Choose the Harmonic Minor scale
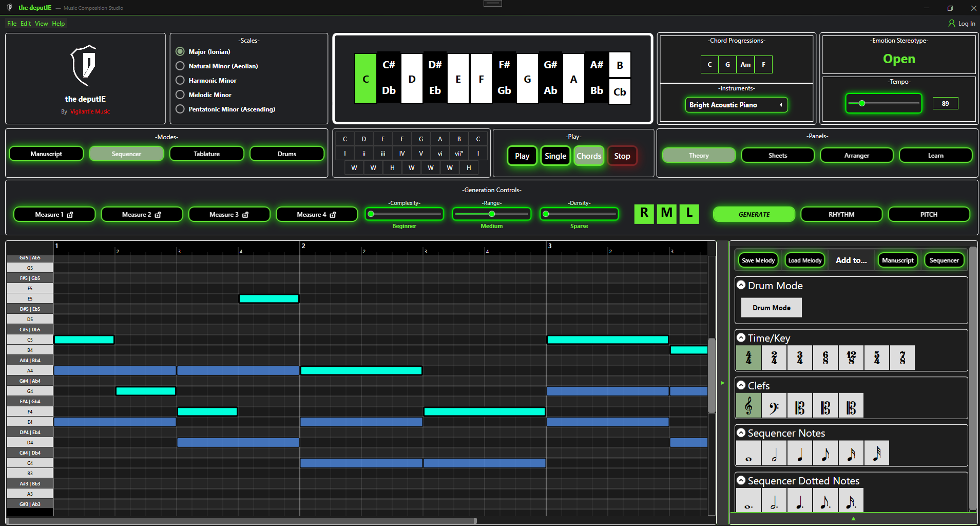Screen dimensions: 980x526 [x=180, y=81]
